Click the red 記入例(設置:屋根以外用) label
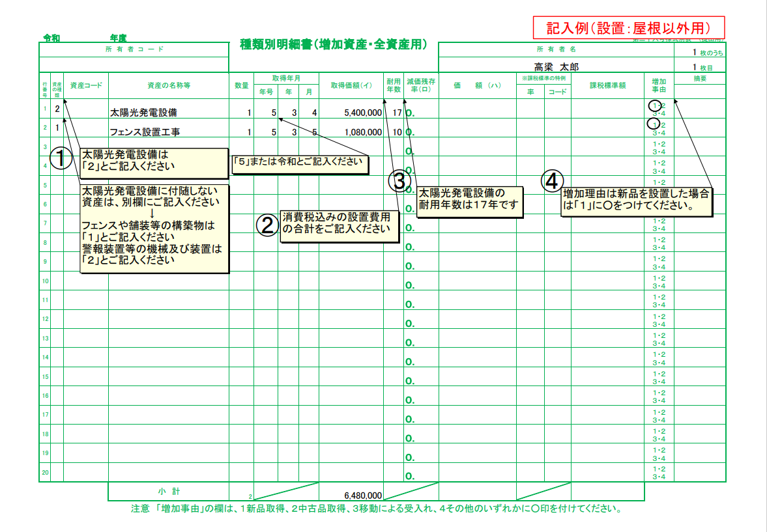 pos(628,27)
